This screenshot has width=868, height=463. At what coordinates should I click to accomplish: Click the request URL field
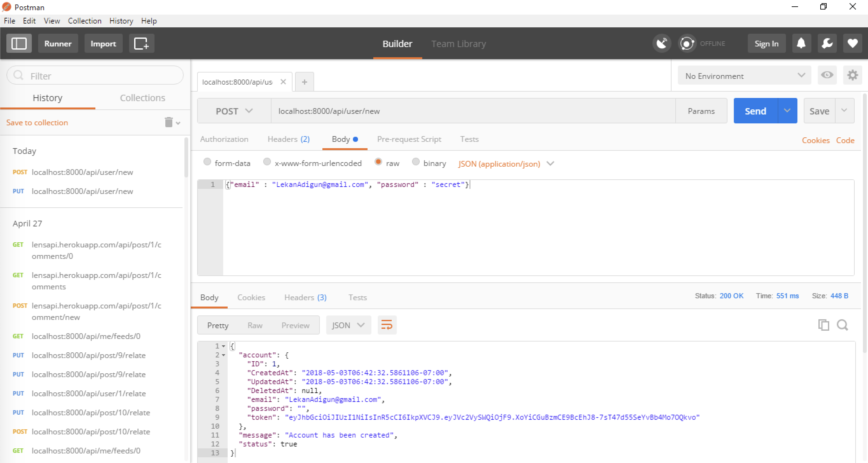click(x=472, y=111)
